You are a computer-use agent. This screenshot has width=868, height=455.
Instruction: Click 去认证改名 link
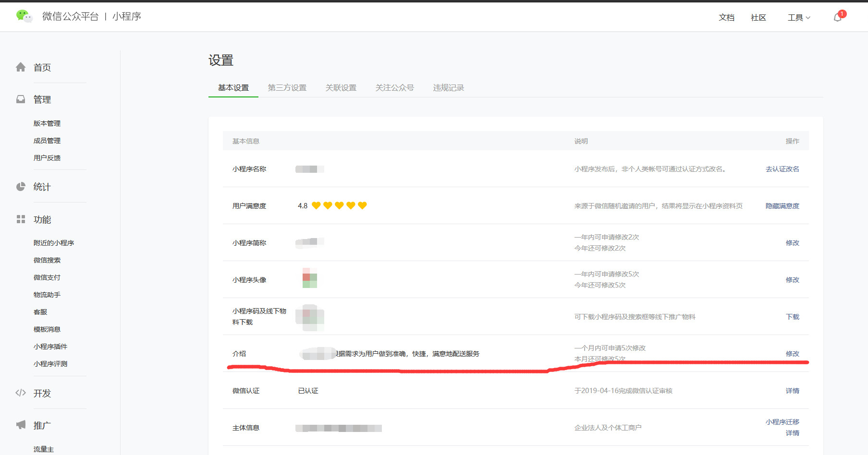tap(782, 169)
